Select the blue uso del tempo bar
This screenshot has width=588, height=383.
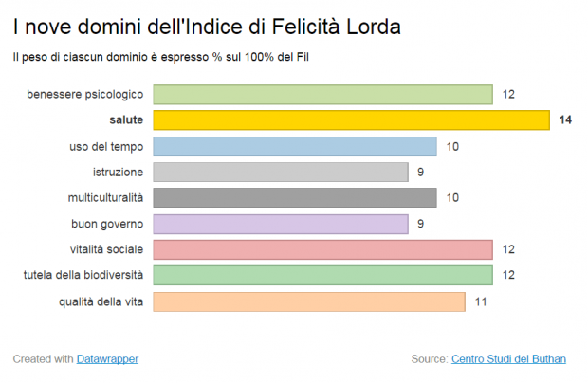pos(295,146)
